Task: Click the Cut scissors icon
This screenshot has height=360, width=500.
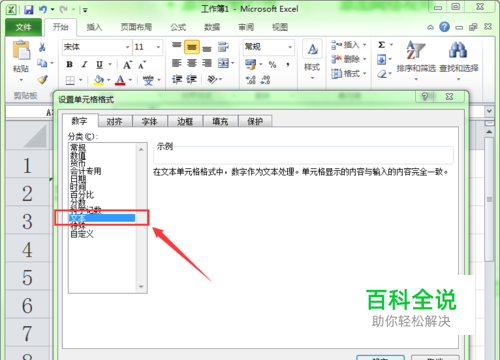Action: [42, 47]
